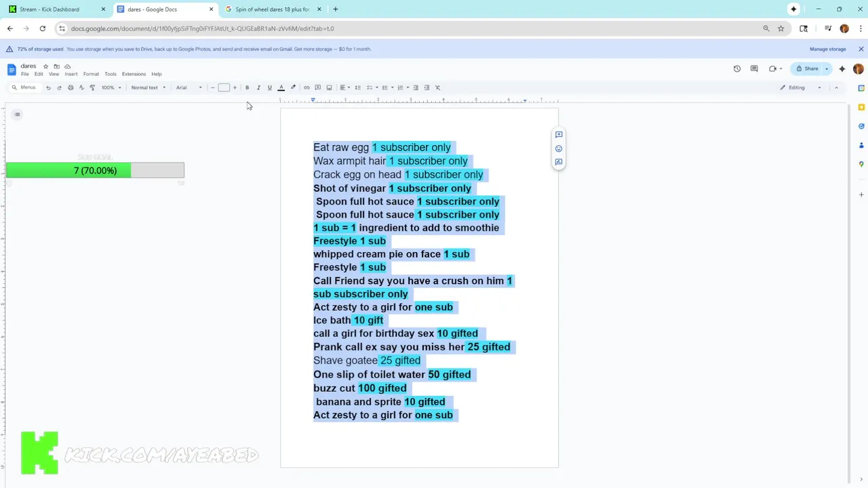Viewport: 868px width, 488px height.
Task: Show all comments icon in the header
Action: point(754,68)
